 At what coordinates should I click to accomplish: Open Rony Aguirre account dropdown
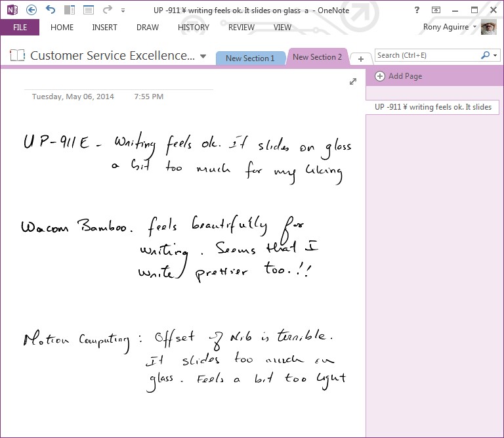click(x=450, y=27)
